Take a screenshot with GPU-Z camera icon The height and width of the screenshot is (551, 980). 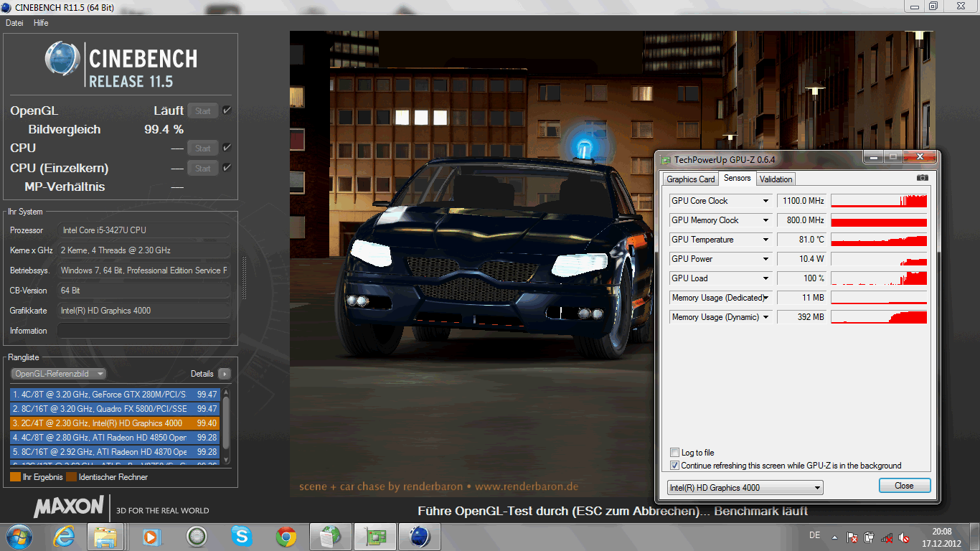[x=923, y=178]
